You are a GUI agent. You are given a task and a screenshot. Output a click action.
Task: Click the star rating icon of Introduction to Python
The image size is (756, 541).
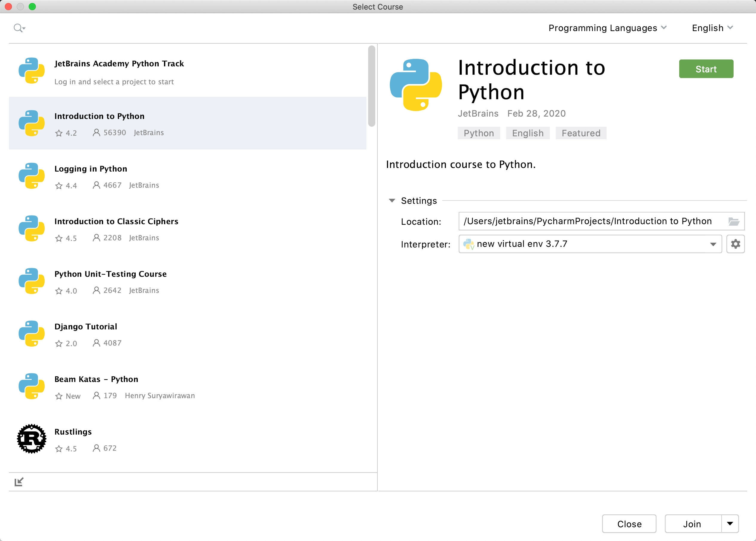click(x=59, y=133)
